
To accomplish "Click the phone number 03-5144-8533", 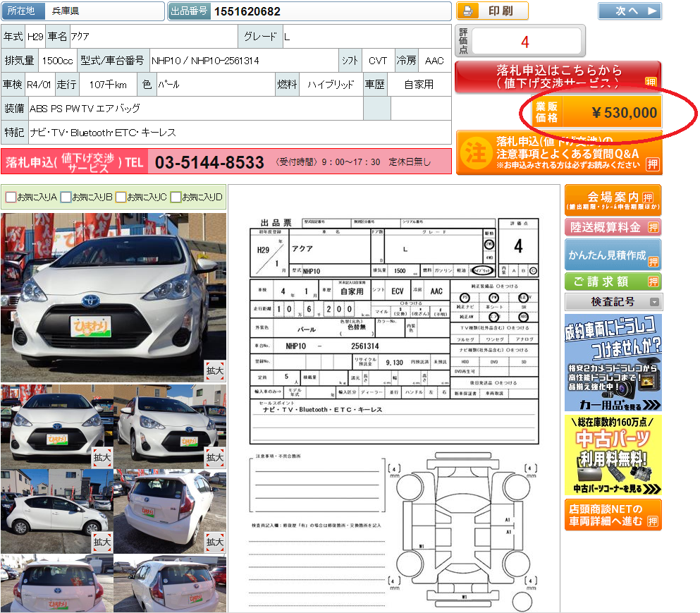I will coord(209,162).
